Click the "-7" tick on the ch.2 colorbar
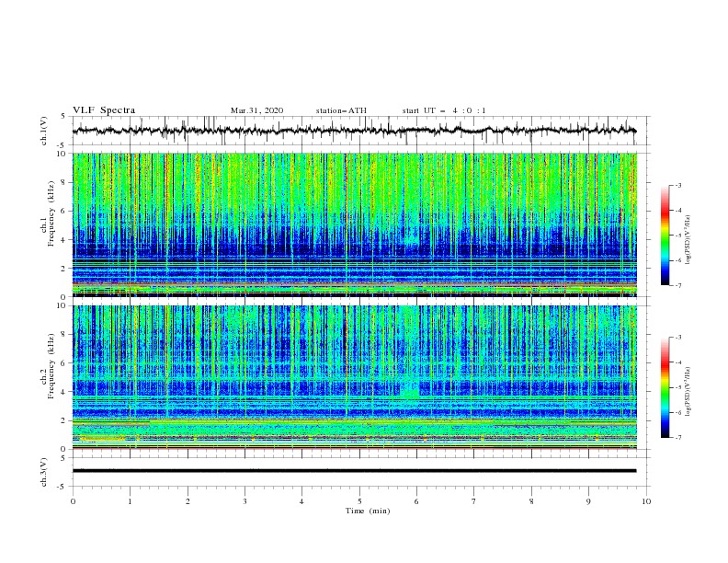 click(x=678, y=438)
